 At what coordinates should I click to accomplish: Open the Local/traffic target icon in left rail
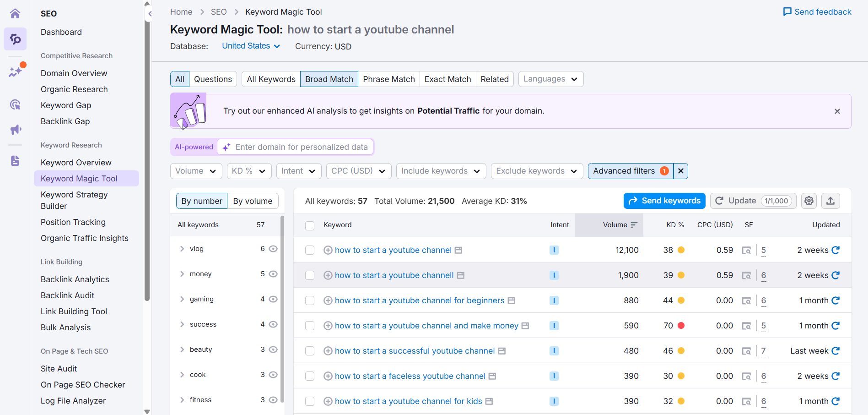(15, 104)
